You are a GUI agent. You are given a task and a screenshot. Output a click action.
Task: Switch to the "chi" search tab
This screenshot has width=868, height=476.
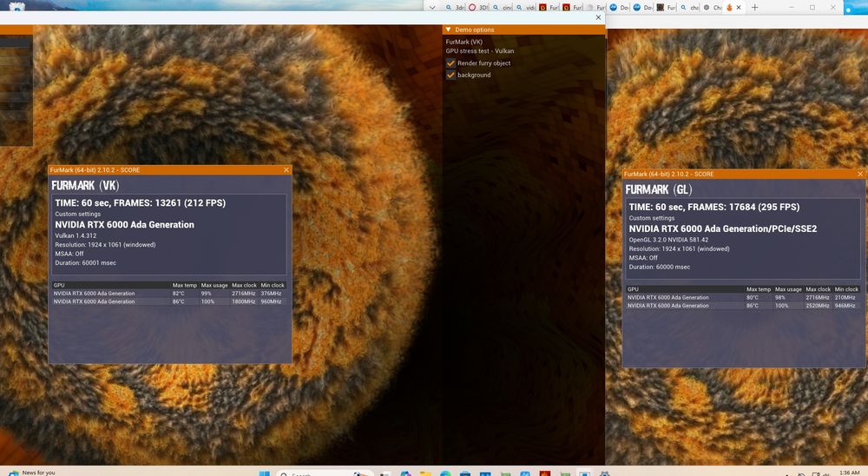(x=690, y=7)
